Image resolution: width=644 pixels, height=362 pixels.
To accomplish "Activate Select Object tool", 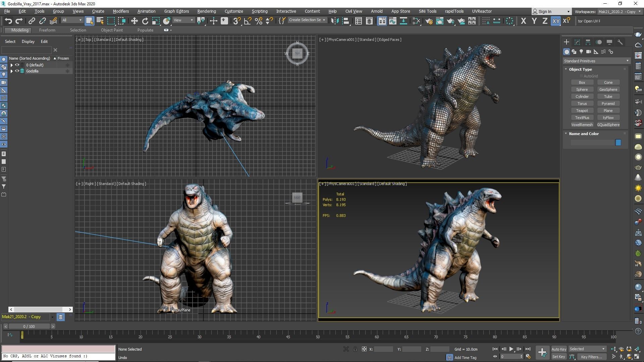I will point(89,21).
